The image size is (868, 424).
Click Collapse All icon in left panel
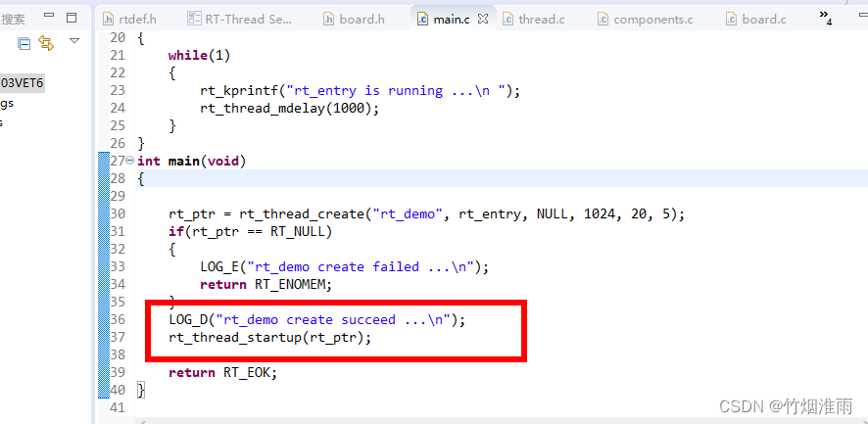[x=24, y=43]
